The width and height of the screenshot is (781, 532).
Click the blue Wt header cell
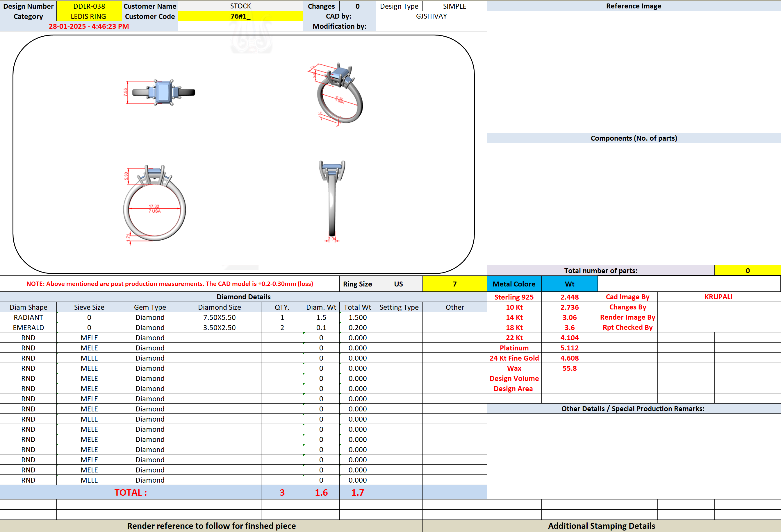569,284
